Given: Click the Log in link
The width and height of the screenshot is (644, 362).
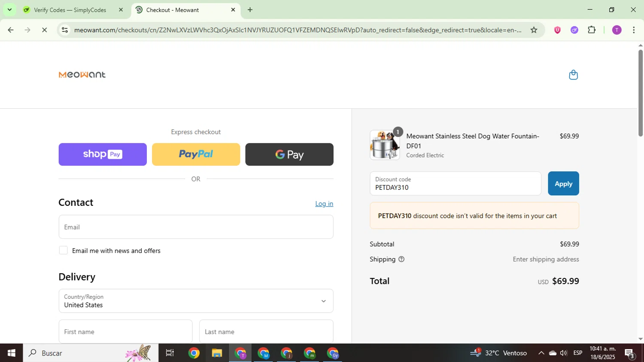Looking at the screenshot, I should [324, 204].
